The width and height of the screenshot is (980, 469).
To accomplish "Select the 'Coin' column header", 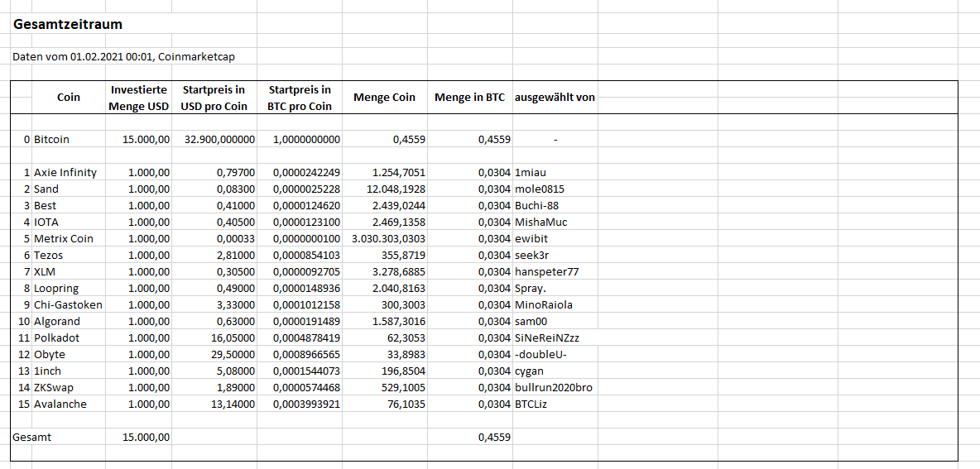I will pos(69,98).
